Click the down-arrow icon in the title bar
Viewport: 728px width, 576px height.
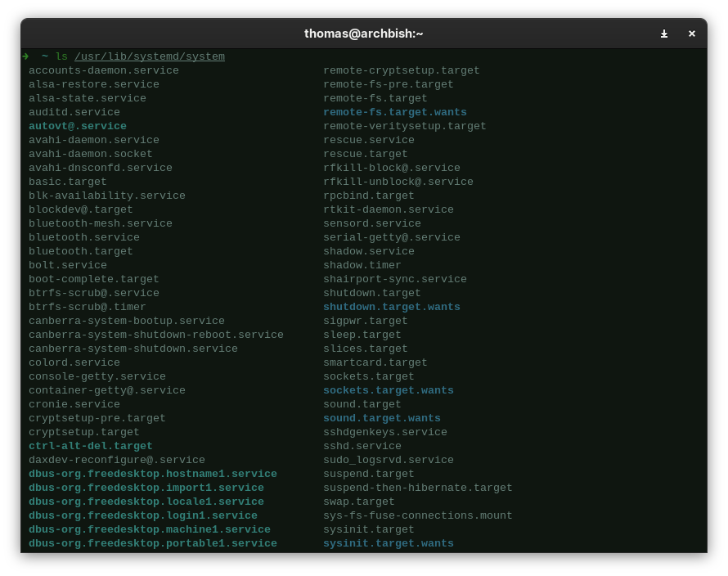pyautogui.click(x=664, y=34)
